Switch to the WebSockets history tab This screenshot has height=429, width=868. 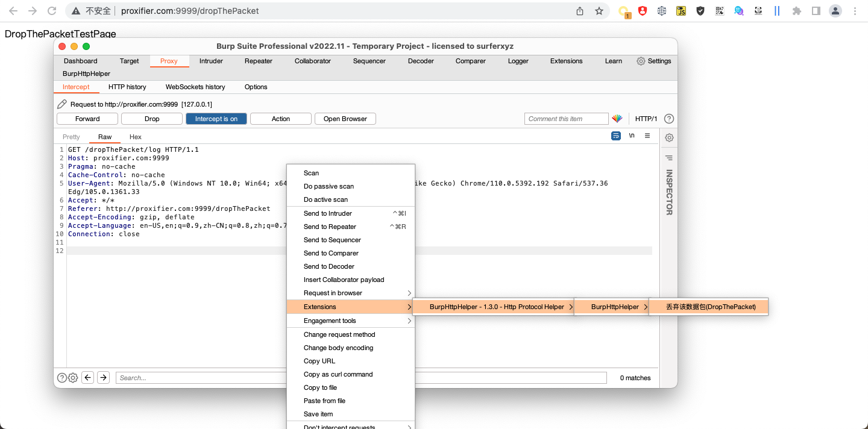pyautogui.click(x=195, y=87)
